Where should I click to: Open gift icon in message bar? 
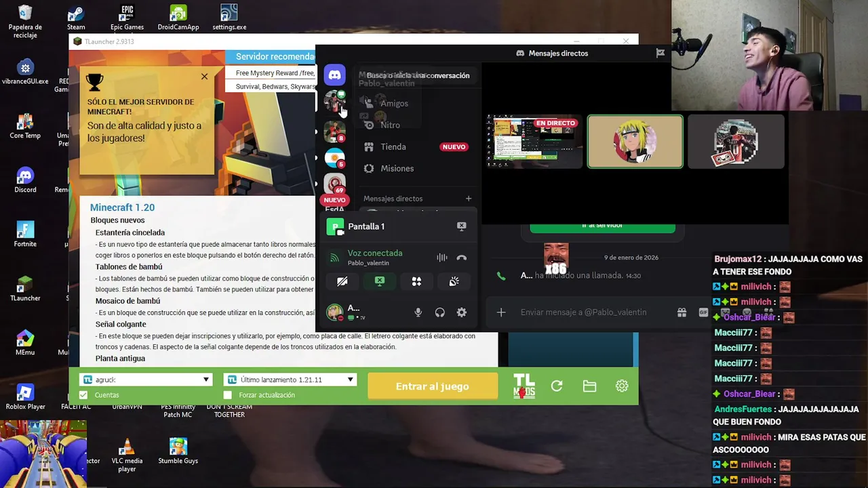(682, 312)
